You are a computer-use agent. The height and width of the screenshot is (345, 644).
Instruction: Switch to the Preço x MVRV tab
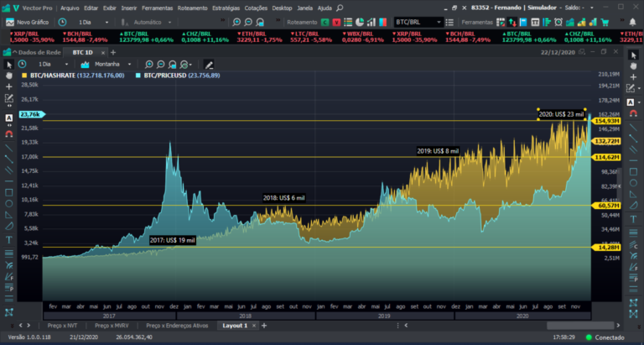[112, 326]
